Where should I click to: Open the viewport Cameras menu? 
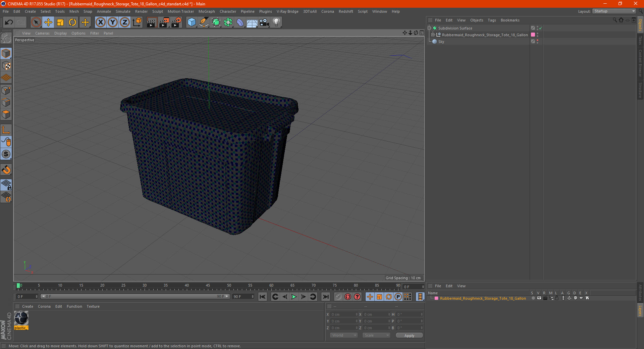(x=42, y=33)
